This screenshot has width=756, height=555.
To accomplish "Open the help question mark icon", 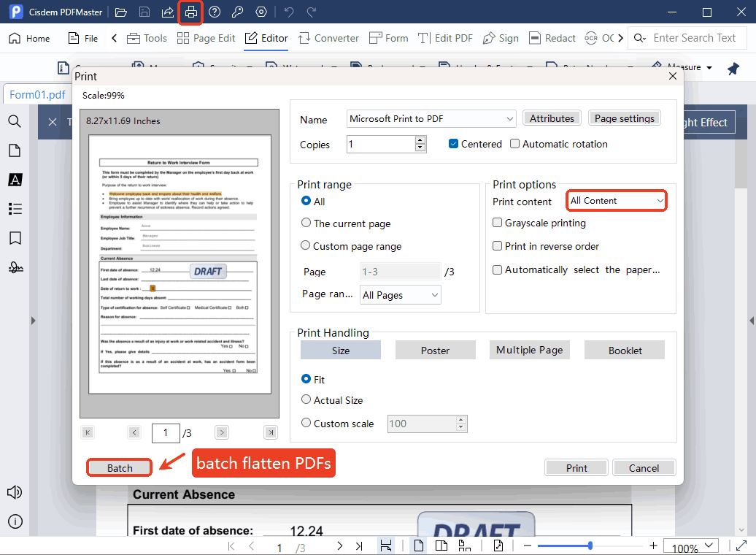I will click(x=215, y=12).
